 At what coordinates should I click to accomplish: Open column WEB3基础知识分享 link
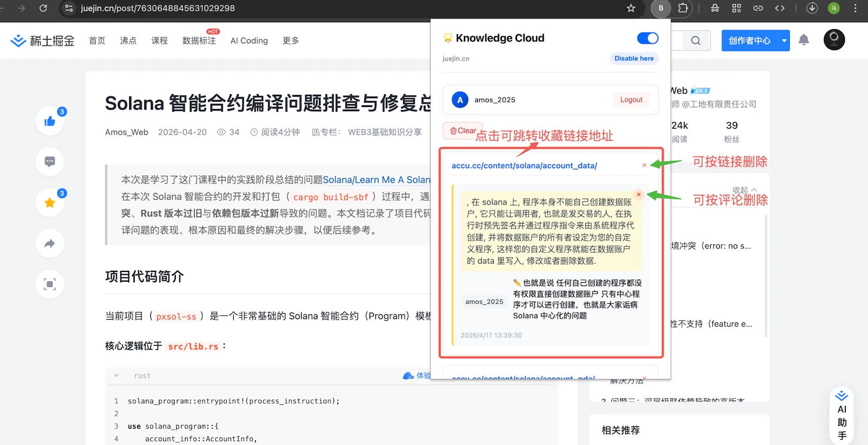pos(385,132)
